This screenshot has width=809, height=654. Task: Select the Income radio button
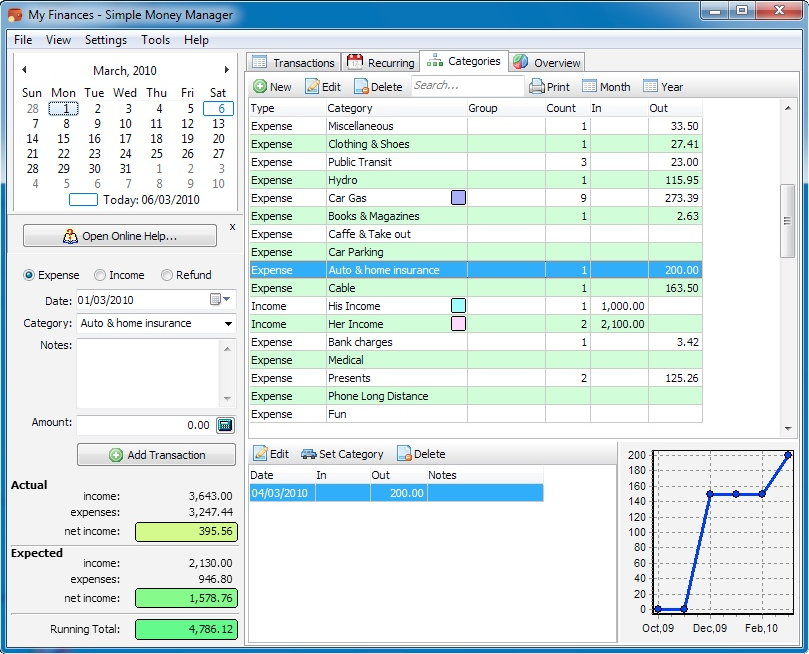(x=100, y=275)
